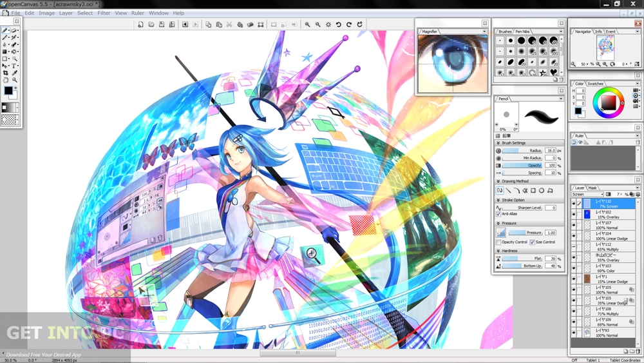Collapse the Pressure section
This screenshot has width=644, height=363.
498,223
